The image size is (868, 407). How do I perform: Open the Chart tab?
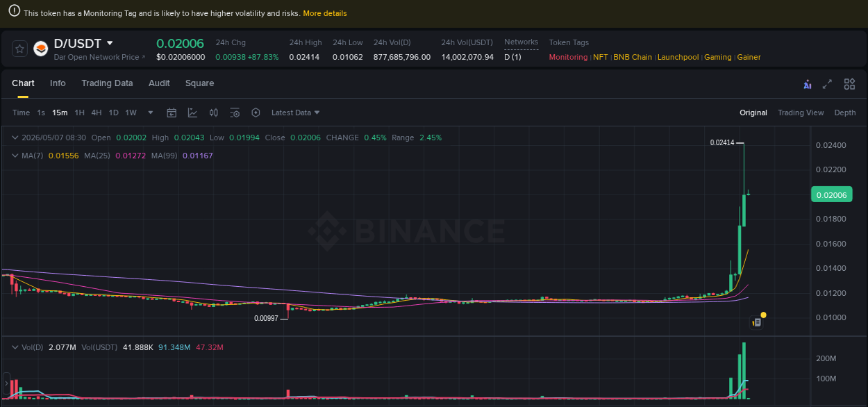click(x=23, y=83)
